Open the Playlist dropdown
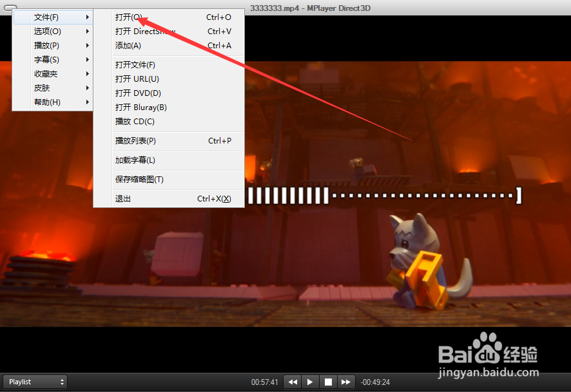Image resolution: width=571 pixels, height=392 pixels. coord(35,382)
